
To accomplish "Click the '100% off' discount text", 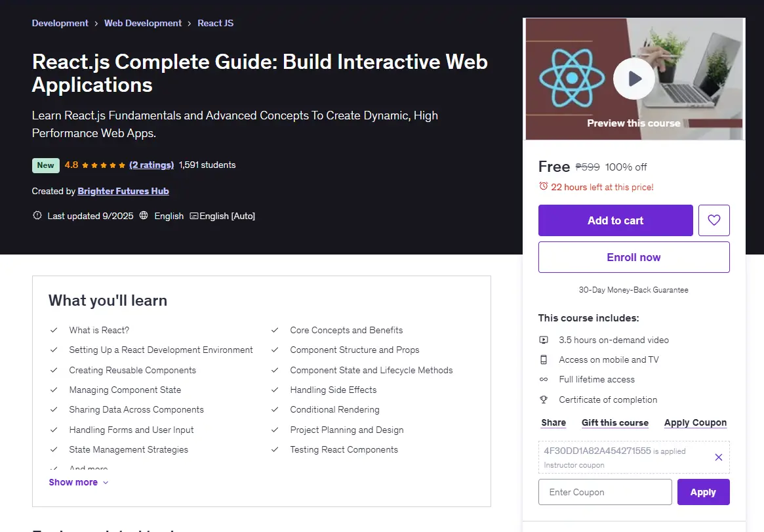I will (x=626, y=167).
